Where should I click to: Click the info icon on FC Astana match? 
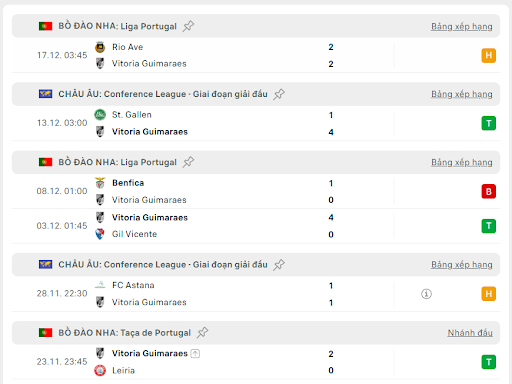426,294
